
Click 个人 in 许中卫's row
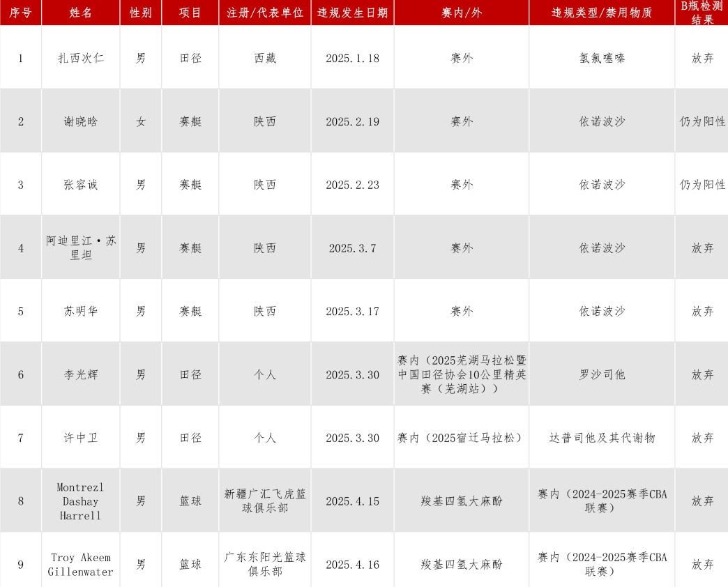(x=265, y=438)
